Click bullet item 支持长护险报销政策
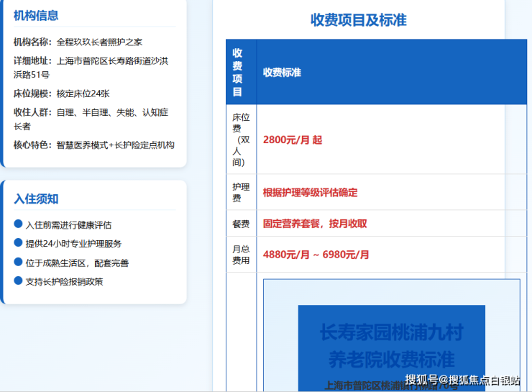 click(x=59, y=281)
